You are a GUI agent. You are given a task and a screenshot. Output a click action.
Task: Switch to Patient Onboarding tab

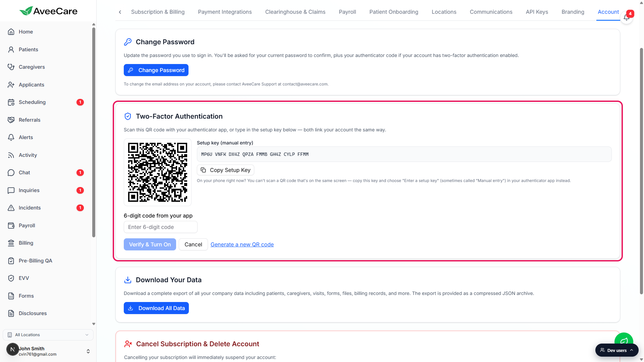point(394,12)
